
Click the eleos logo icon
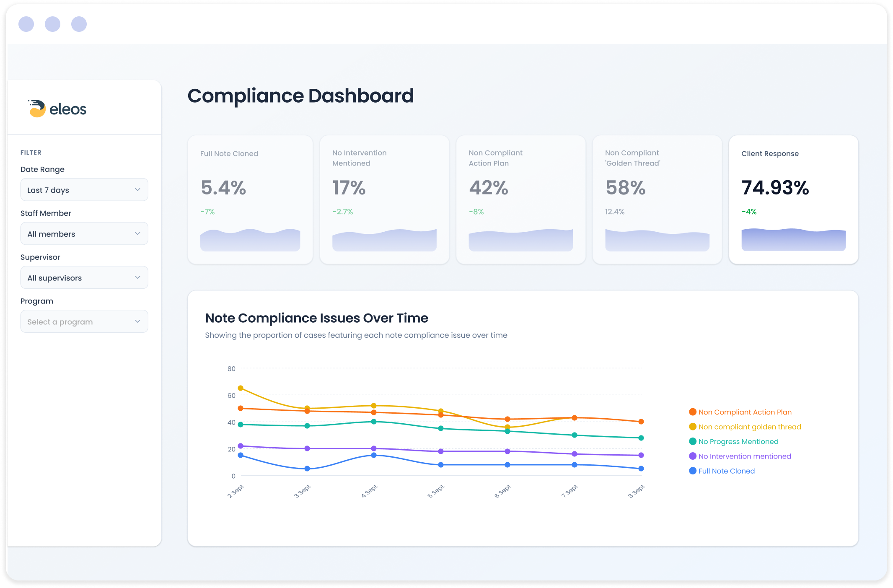click(37, 109)
